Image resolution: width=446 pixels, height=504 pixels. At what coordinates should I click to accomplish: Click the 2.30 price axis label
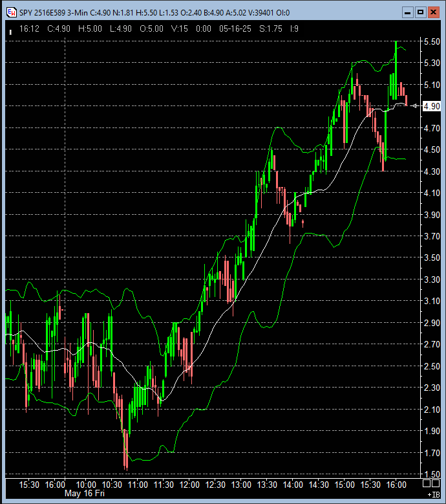[x=432, y=388]
